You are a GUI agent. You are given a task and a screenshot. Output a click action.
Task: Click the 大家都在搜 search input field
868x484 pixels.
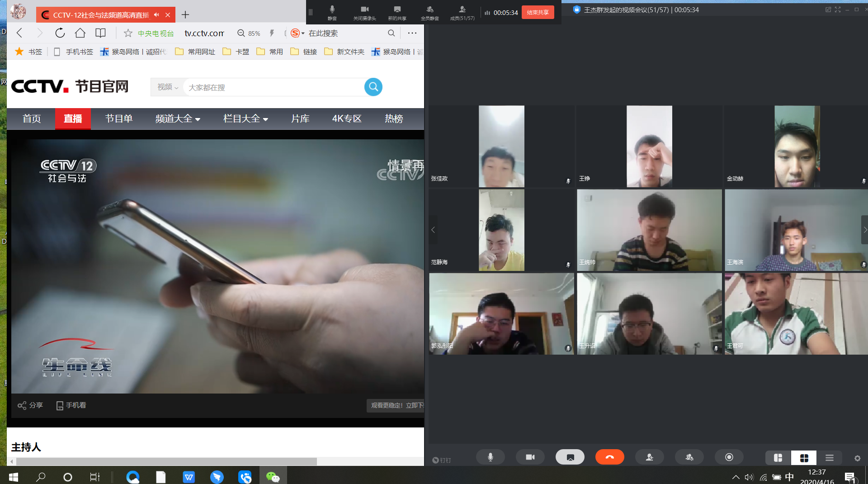[x=274, y=87]
